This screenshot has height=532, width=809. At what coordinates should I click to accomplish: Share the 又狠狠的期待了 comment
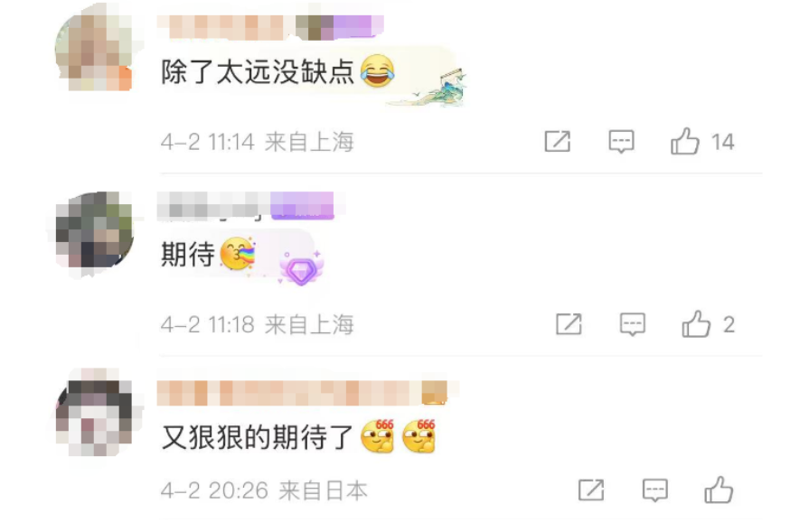591,490
